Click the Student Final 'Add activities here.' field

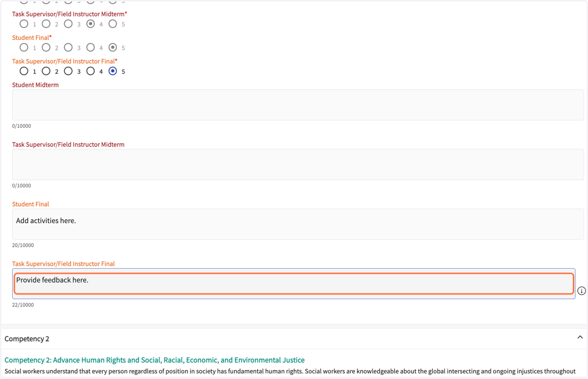point(298,224)
